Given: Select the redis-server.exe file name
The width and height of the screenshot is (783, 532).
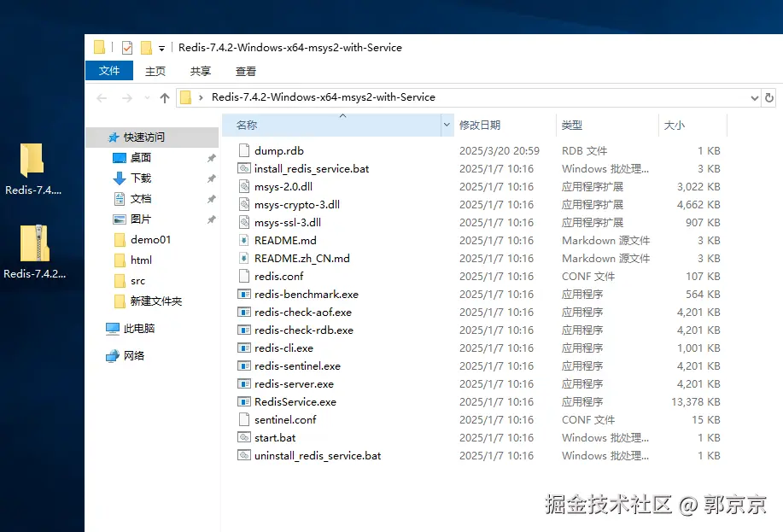Looking at the screenshot, I should pyautogui.click(x=294, y=384).
